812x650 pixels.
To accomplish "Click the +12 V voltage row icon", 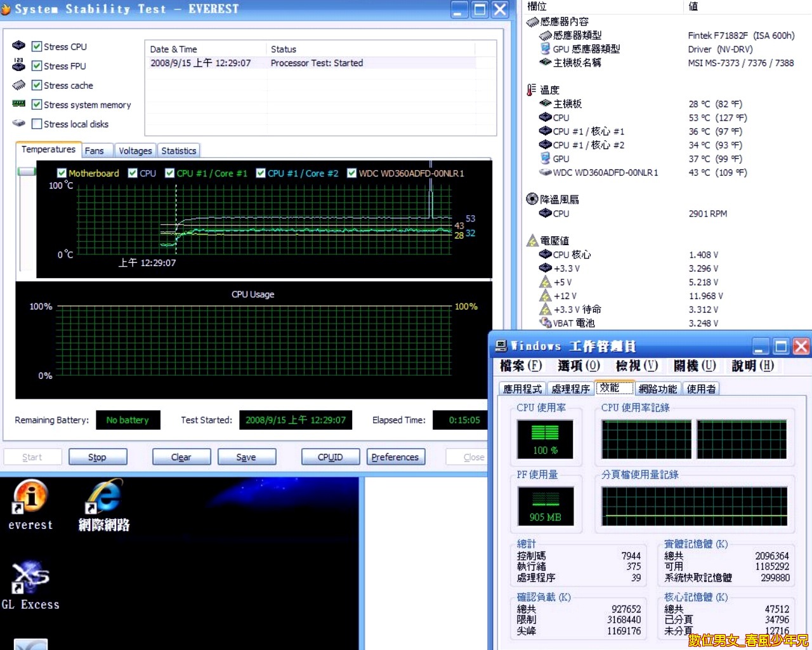I will click(x=546, y=296).
